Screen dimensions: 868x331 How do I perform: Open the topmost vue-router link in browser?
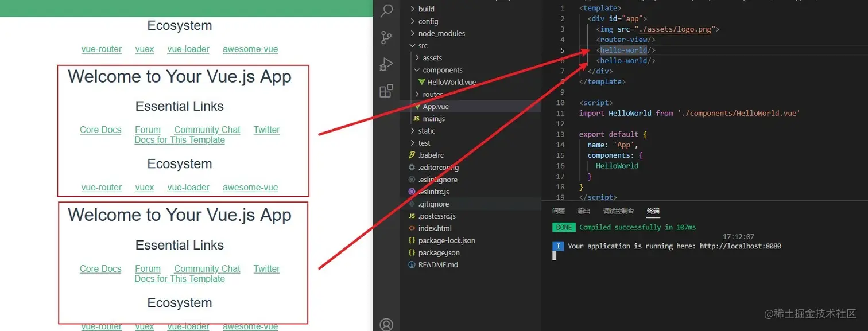pos(102,49)
